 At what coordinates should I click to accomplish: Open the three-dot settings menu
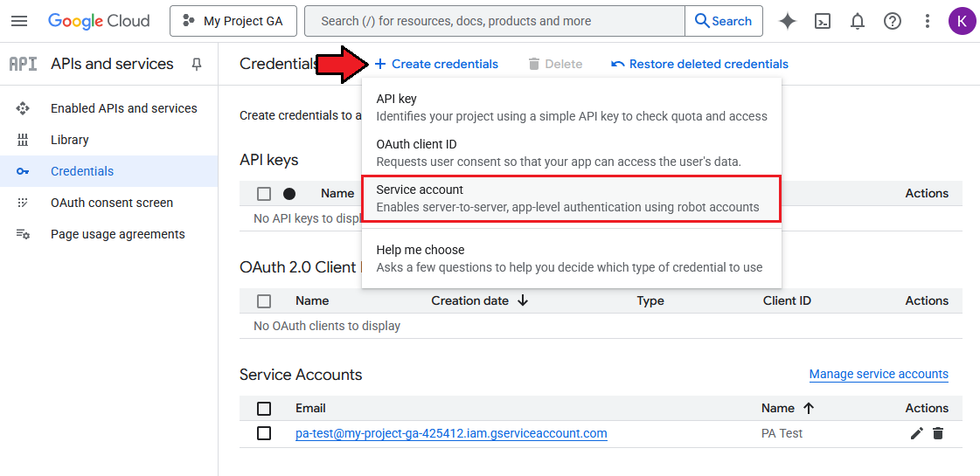tap(928, 21)
